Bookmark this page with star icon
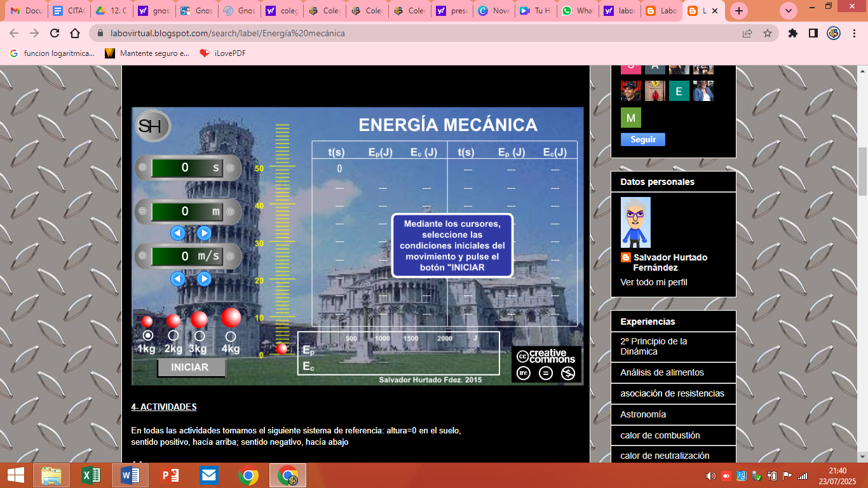Image resolution: width=868 pixels, height=488 pixels. point(767,33)
